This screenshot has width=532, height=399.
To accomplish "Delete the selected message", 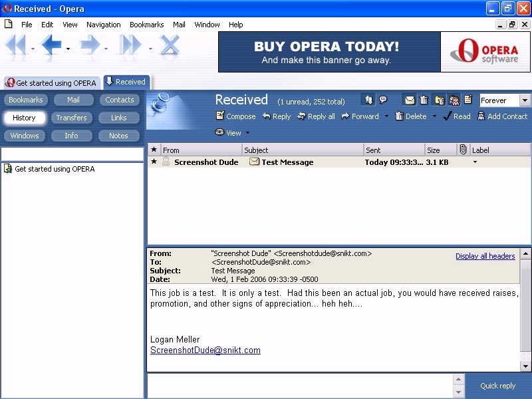I will click(x=411, y=116).
